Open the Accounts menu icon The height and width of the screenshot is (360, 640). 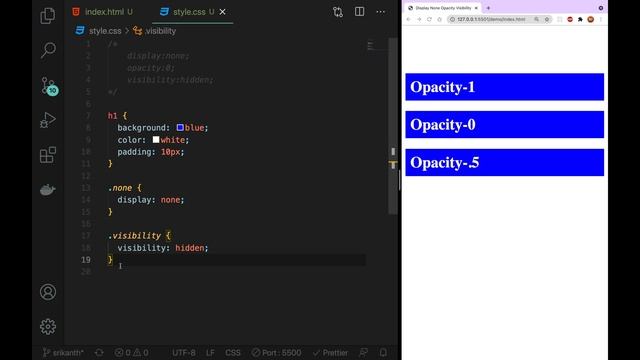tap(48, 292)
